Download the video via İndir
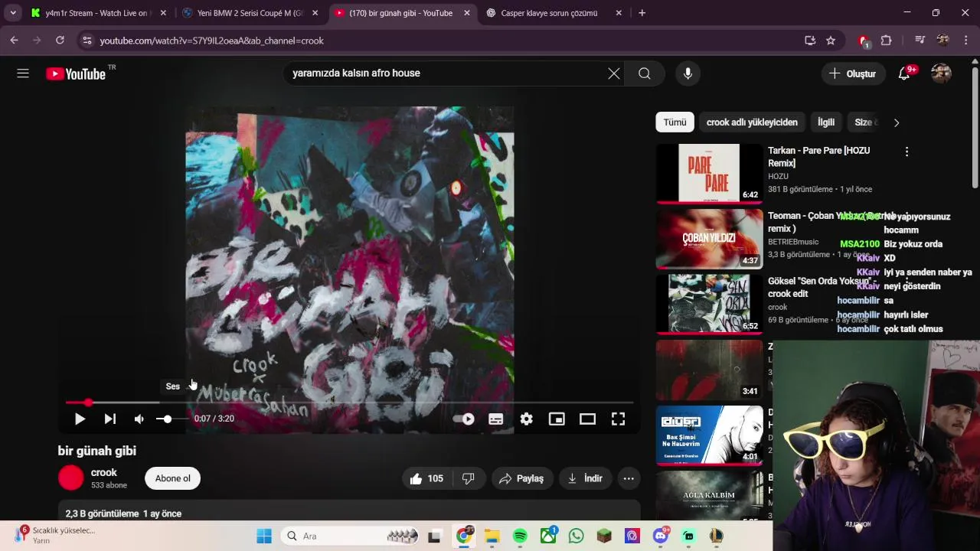Image resolution: width=980 pixels, height=551 pixels. click(x=586, y=478)
